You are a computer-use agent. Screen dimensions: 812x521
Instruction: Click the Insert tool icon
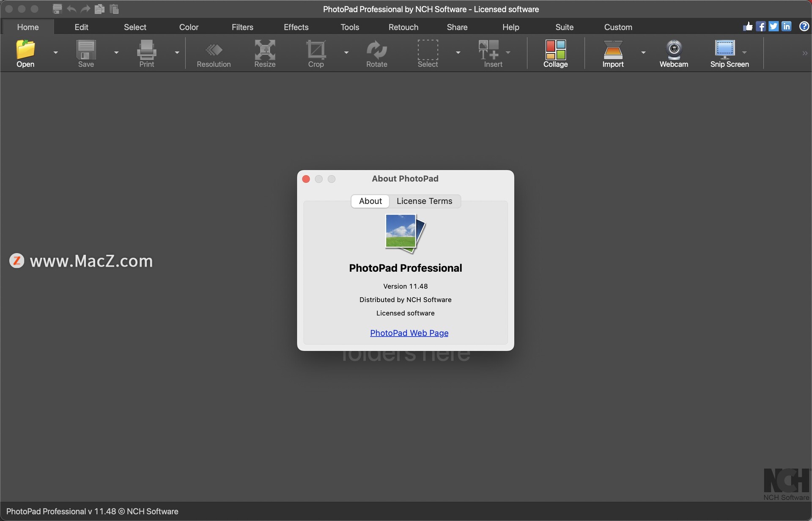pos(489,50)
